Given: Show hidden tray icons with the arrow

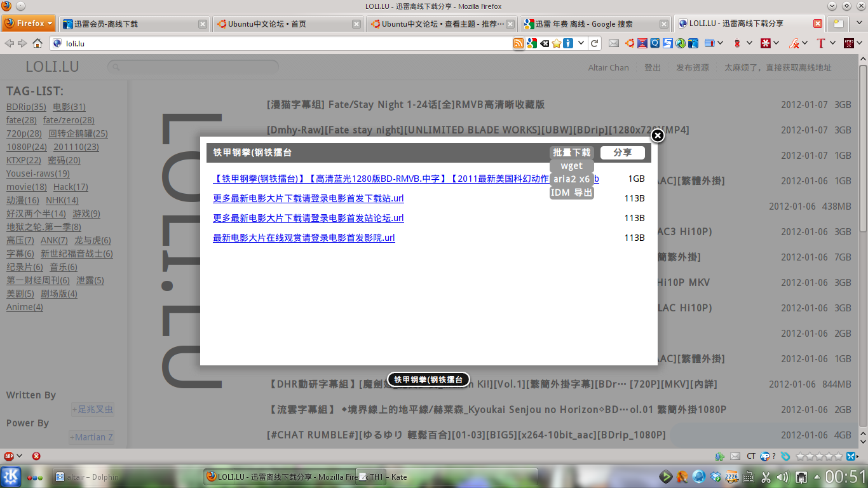Looking at the screenshot, I should pos(817,477).
